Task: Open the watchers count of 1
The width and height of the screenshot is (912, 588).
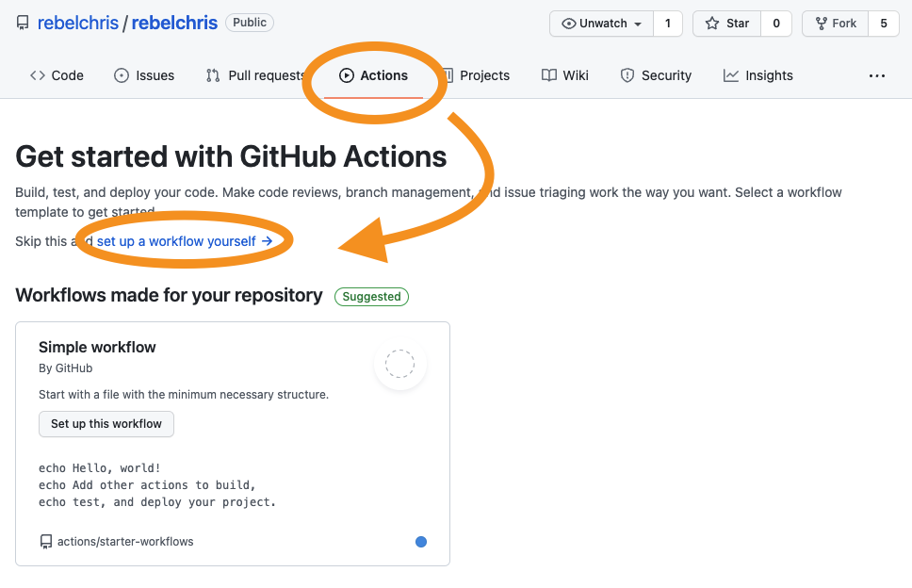Action: point(668,24)
